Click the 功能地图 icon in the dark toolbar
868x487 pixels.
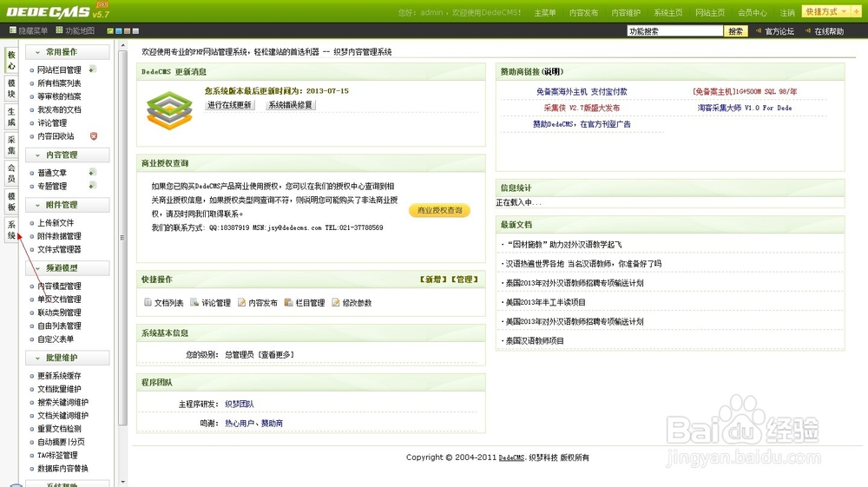(59, 30)
